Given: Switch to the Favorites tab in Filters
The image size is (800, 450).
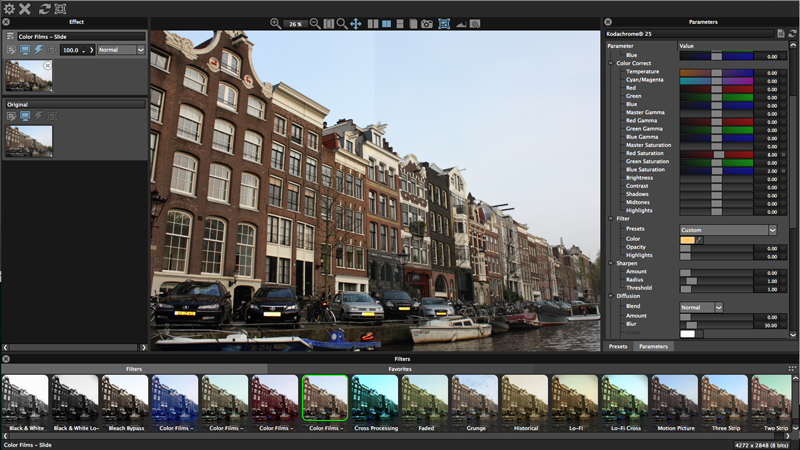Looking at the screenshot, I should tap(400, 369).
